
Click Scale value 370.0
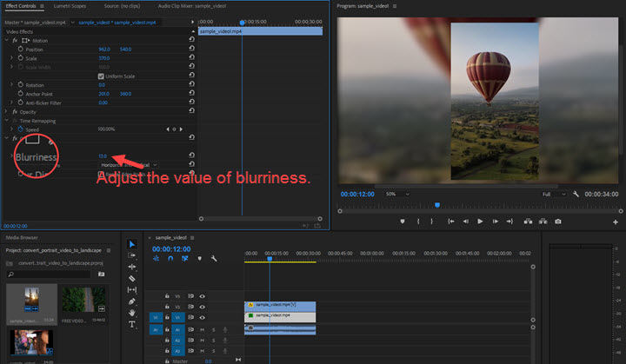click(104, 58)
